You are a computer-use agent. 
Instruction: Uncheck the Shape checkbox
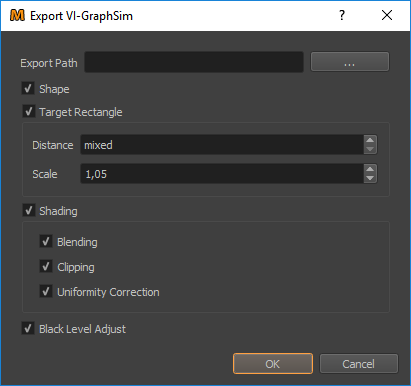(28, 89)
